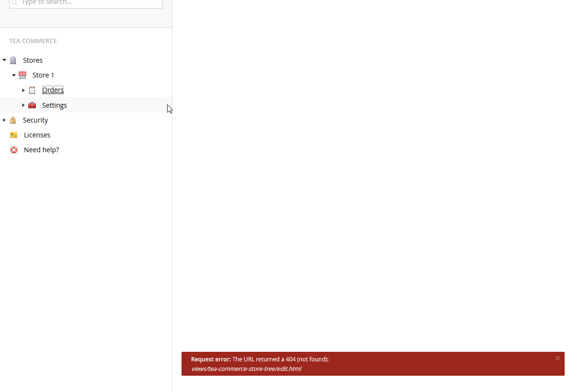Screen dimensions: 568x392
Task: Focus the Type to search field
Action: 86,3
